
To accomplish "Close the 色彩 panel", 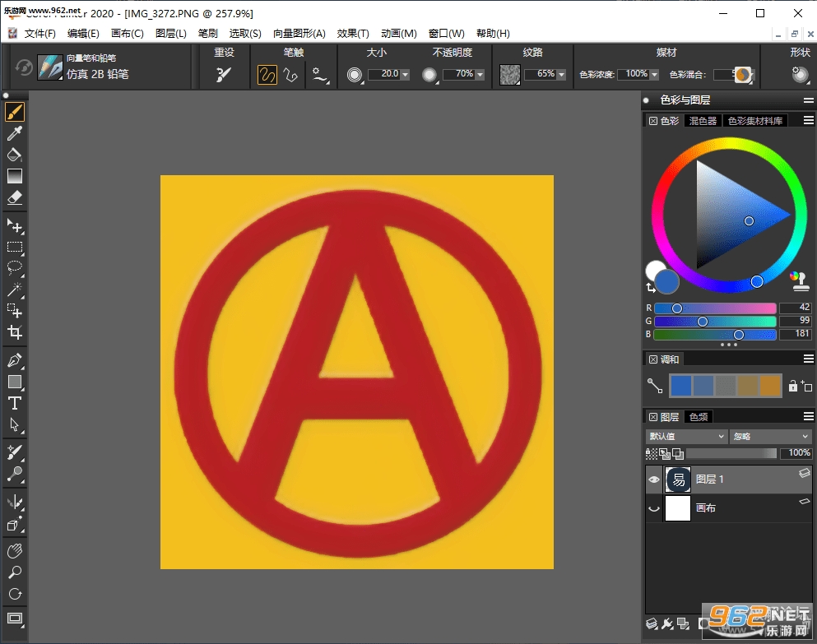I will pos(653,121).
